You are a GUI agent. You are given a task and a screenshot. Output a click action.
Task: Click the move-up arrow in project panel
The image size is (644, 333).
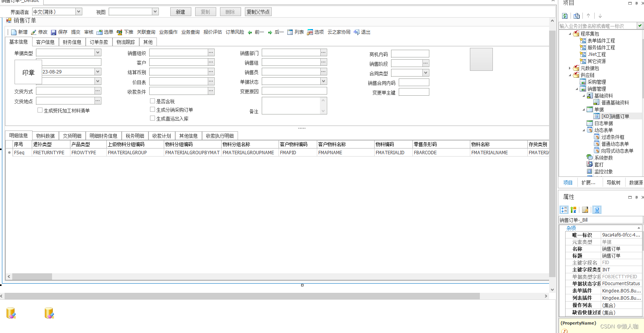tap(589, 16)
